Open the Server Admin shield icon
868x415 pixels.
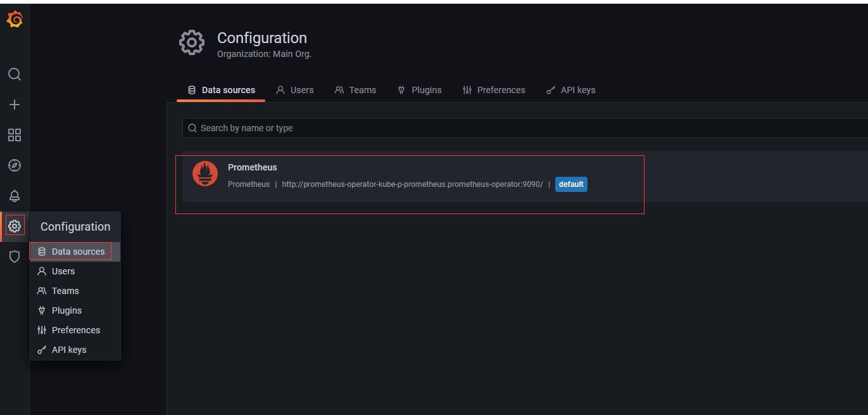pos(15,257)
